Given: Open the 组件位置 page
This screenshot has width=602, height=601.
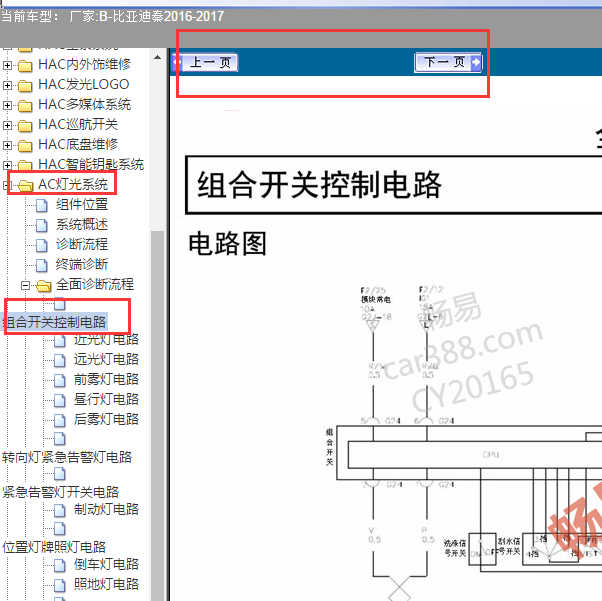Looking at the screenshot, I should coord(82,205).
